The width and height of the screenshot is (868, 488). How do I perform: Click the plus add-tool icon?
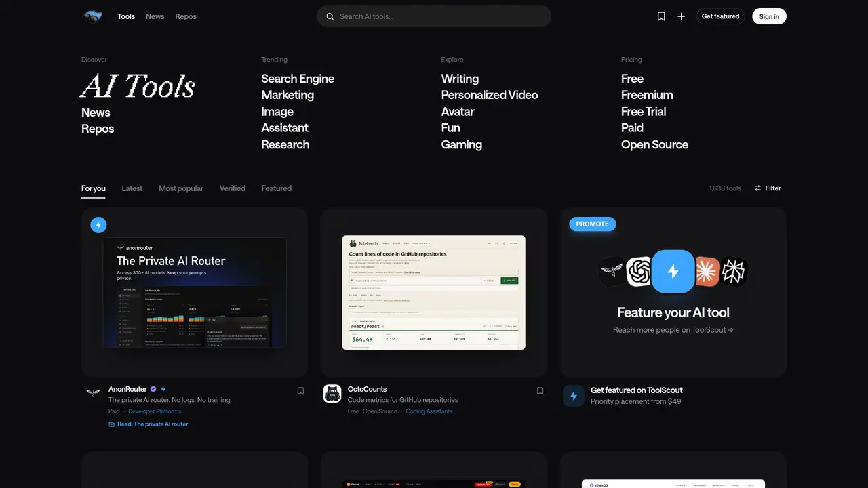(681, 16)
